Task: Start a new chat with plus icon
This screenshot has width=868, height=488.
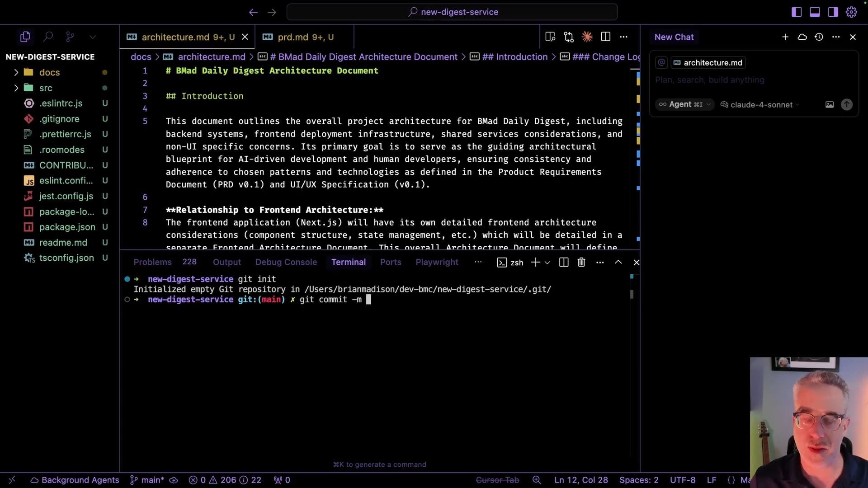Action: tap(785, 37)
